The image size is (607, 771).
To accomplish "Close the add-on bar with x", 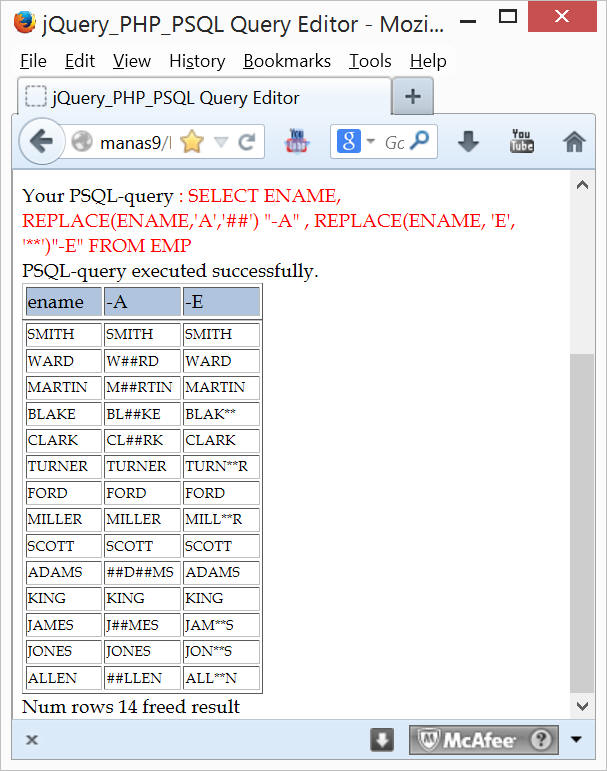I will pos(32,739).
